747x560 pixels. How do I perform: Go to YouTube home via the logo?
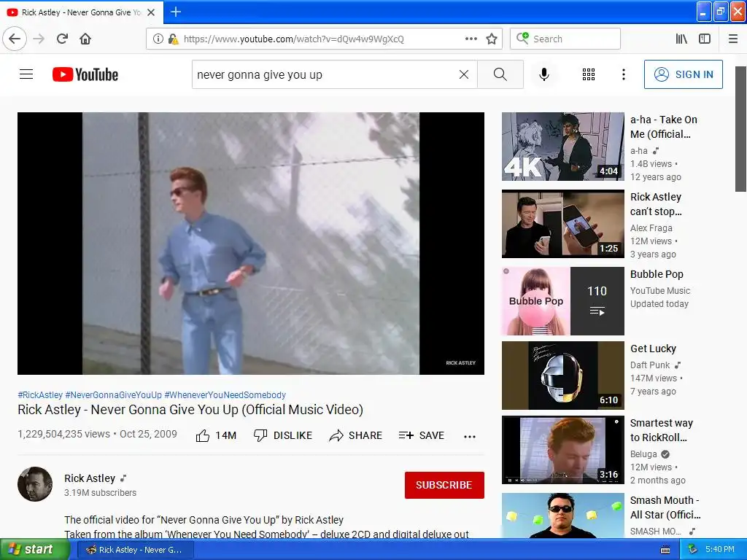point(85,74)
